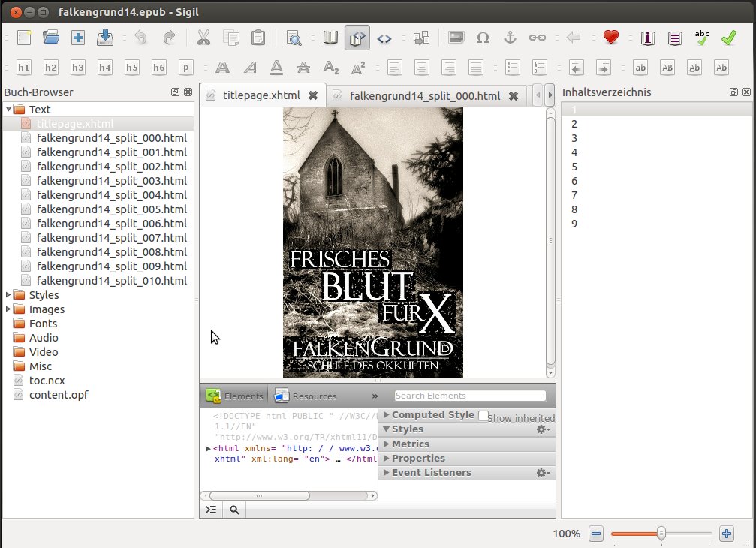
Task: Click the zoom slider handle
Action: (661, 534)
